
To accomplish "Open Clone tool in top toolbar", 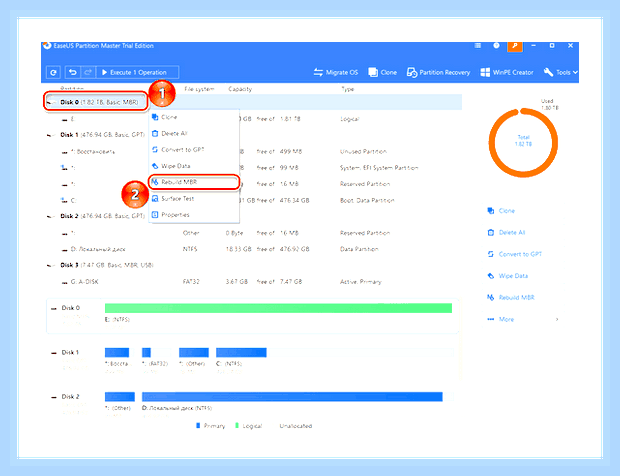I will 382,72.
